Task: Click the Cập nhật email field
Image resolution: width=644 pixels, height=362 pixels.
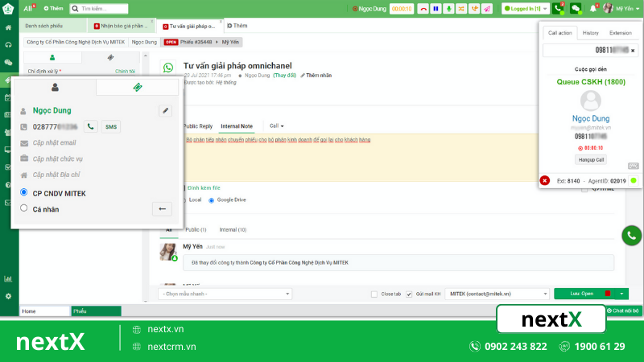Action: pyautogui.click(x=54, y=143)
